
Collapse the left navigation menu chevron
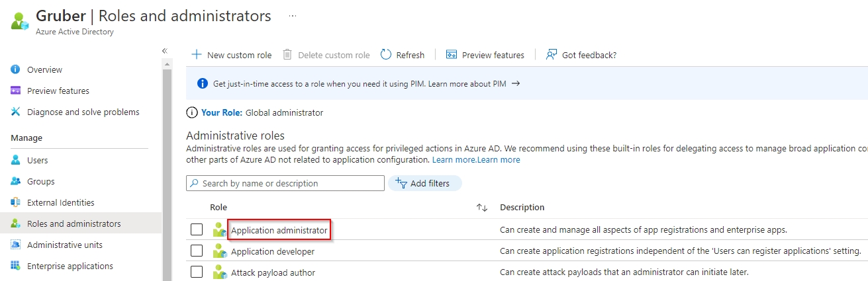[165, 51]
